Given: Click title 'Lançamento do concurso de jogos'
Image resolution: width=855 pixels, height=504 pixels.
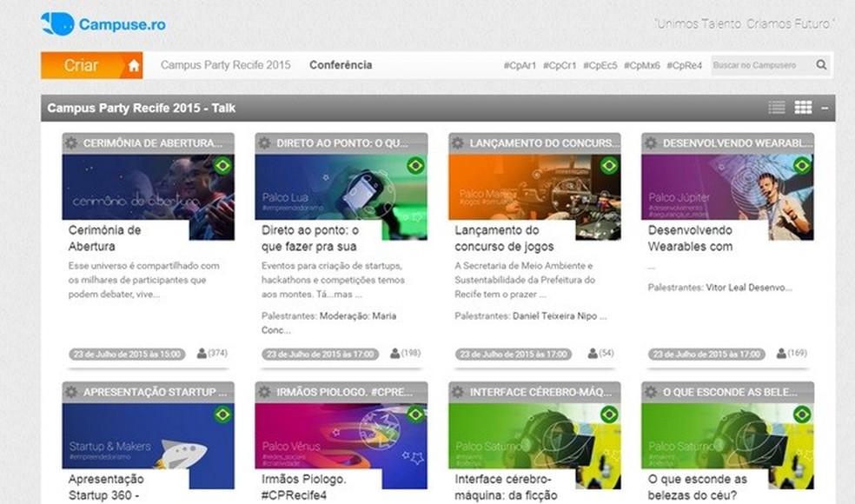Looking at the screenshot, I should pos(504,238).
